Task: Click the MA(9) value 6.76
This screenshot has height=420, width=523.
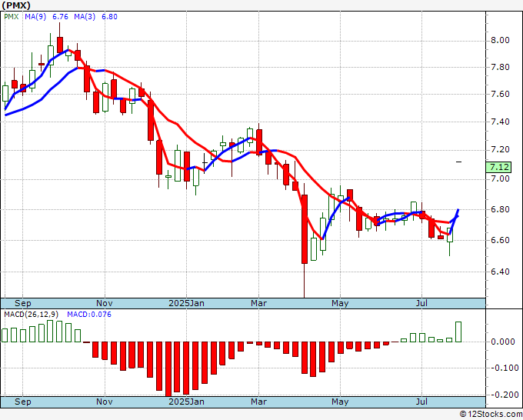Action: tap(60, 17)
